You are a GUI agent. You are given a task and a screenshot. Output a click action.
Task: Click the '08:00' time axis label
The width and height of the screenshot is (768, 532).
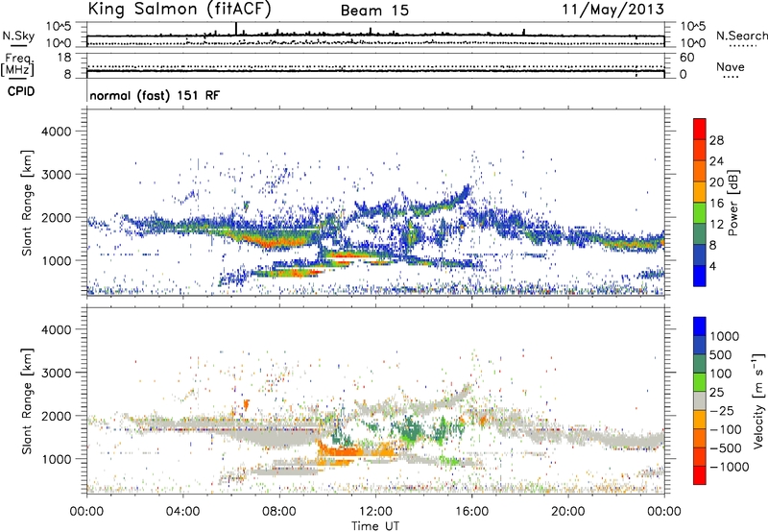tap(279, 512)
